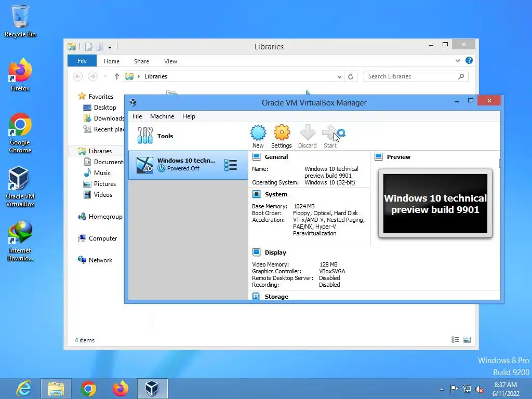The image size is (532, 399).
Task: Click the Firefox taskbar icon
Action: coord(121,389)
